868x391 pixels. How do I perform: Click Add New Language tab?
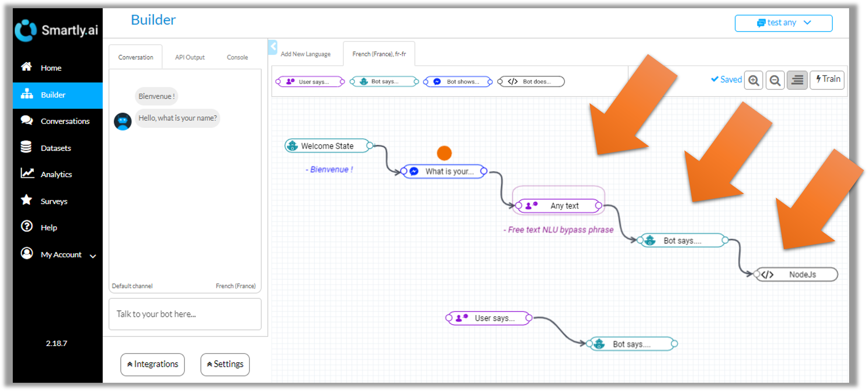pos(305,54)
